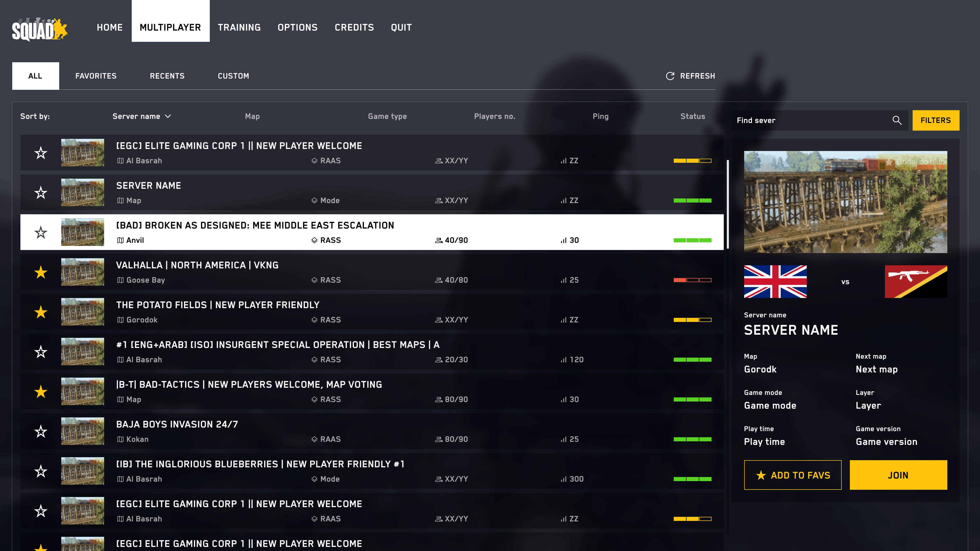Click the players icon in the BAD-TACTICS row
The height and width of the screenshot is (551, 980).
click(439, 400)
